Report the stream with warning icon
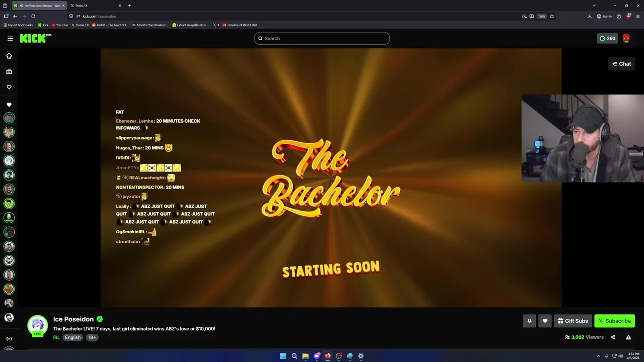This screenshot has width=644, height=362. (x=628, y=337)
